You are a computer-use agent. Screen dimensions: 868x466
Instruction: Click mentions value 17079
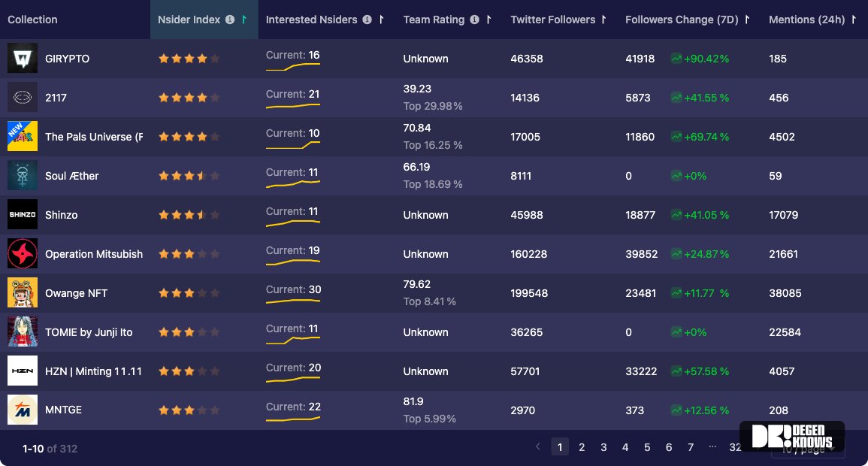[783, 215]
